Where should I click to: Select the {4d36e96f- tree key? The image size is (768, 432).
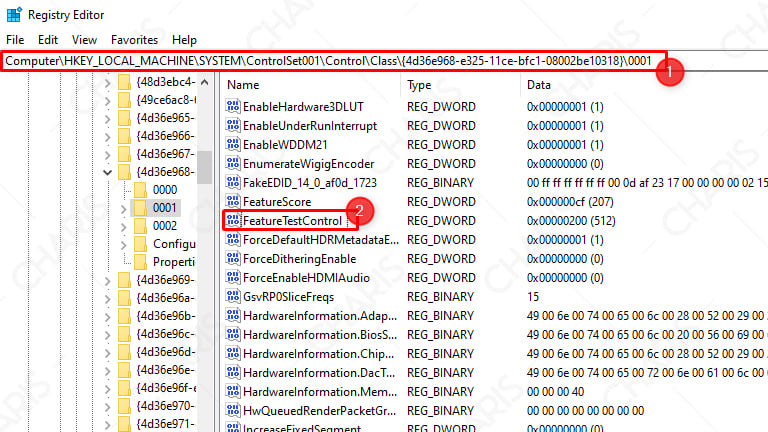click(166, 388)
